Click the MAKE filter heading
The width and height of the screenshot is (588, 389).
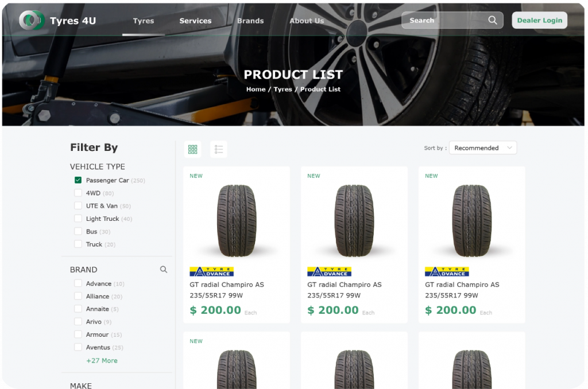click(81, 385)
